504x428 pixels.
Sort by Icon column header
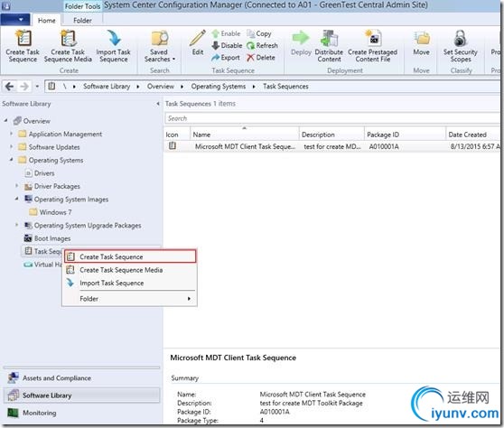177,135
